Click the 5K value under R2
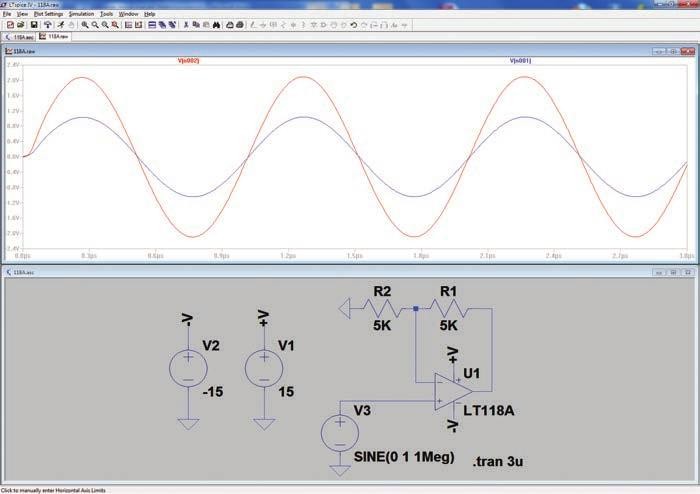The image size is (700, 494). (x=382, y=326)
